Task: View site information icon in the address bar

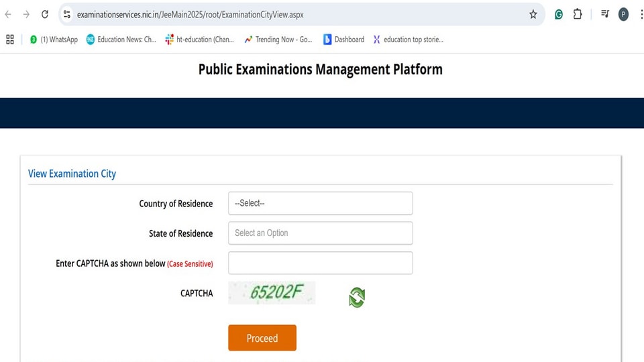Action: [67, 14]
